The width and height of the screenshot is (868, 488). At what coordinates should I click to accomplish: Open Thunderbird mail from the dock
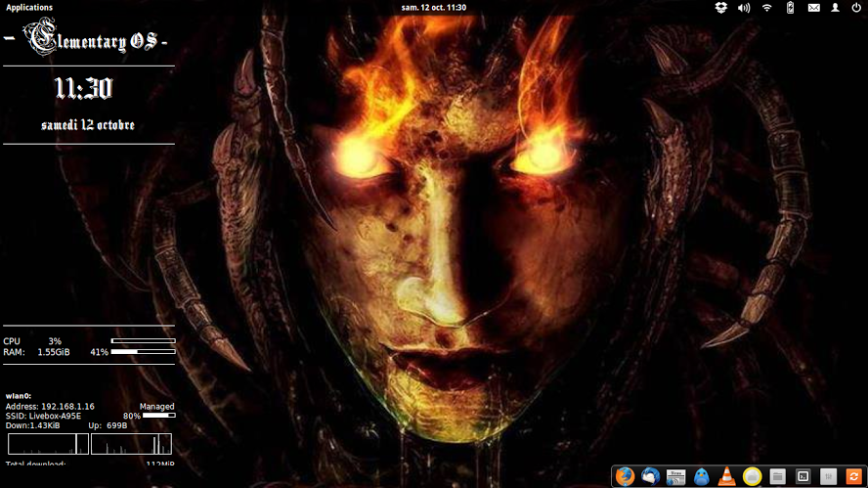click(650, 476)
